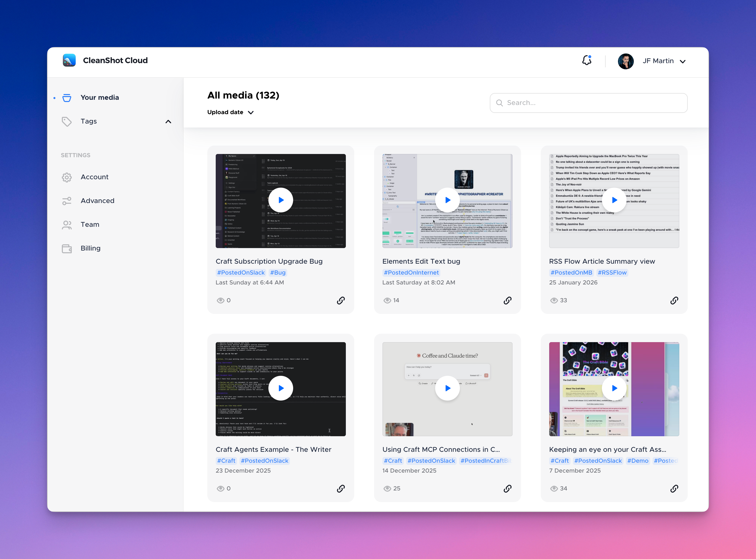Open Billing settings wallet icon
The height and width of the screenshot is (559, 756).
[67, 248]
